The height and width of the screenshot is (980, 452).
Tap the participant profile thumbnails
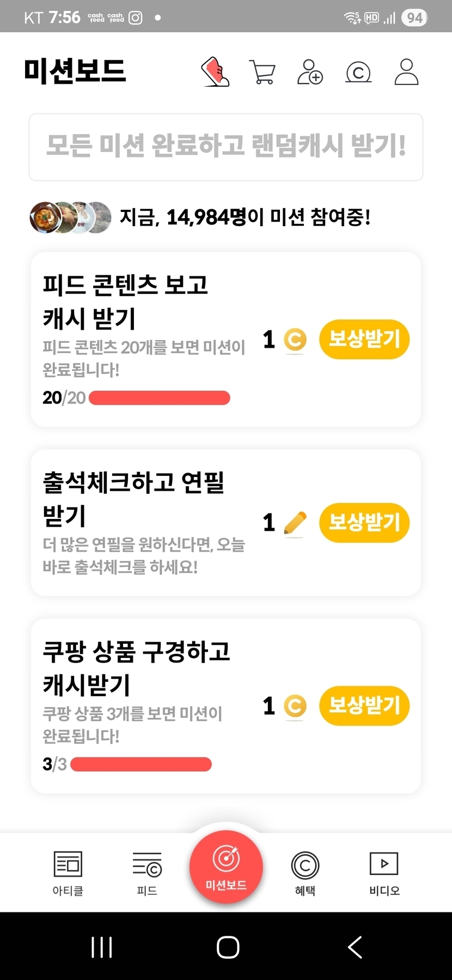pos(70,217)
